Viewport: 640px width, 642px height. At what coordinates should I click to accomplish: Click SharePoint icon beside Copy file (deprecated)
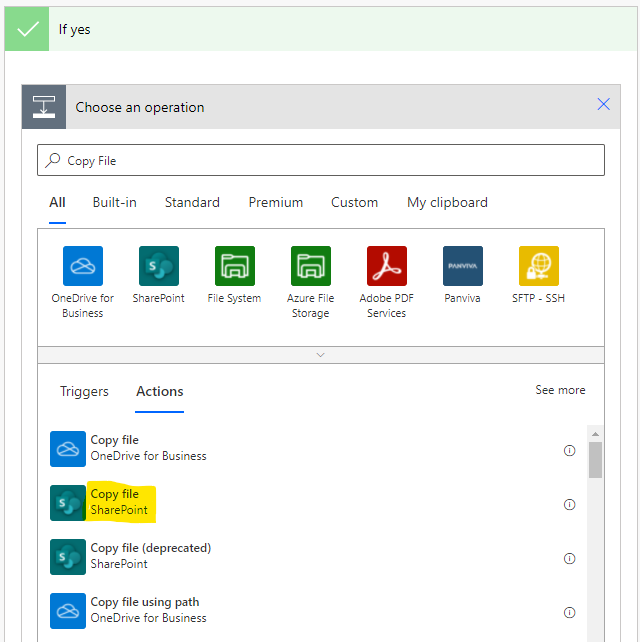point(68,557)
